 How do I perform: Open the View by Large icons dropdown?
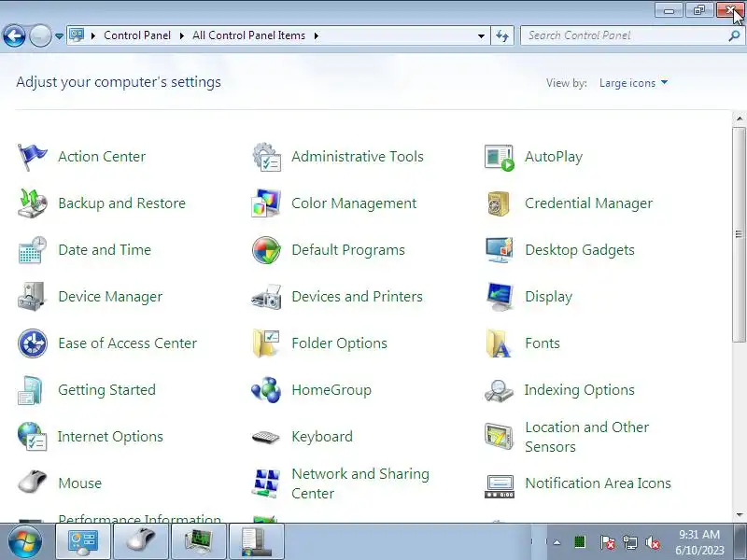click(x=633, y=83)
